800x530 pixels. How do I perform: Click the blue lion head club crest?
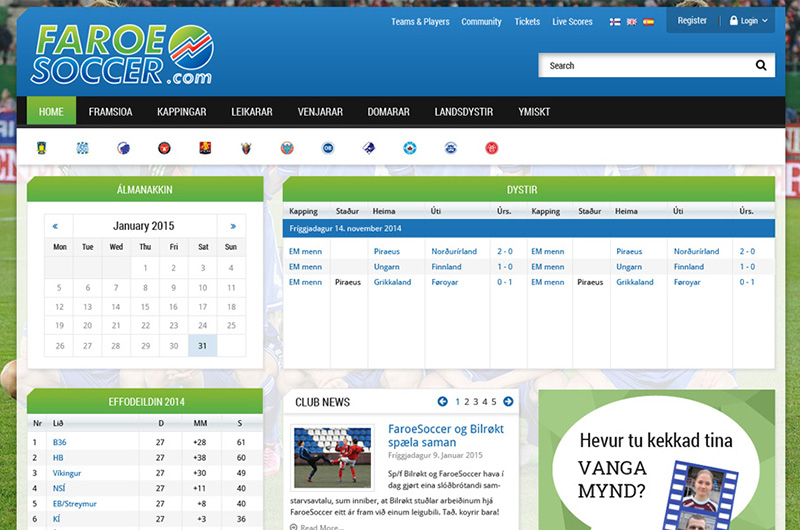[123, 148]
